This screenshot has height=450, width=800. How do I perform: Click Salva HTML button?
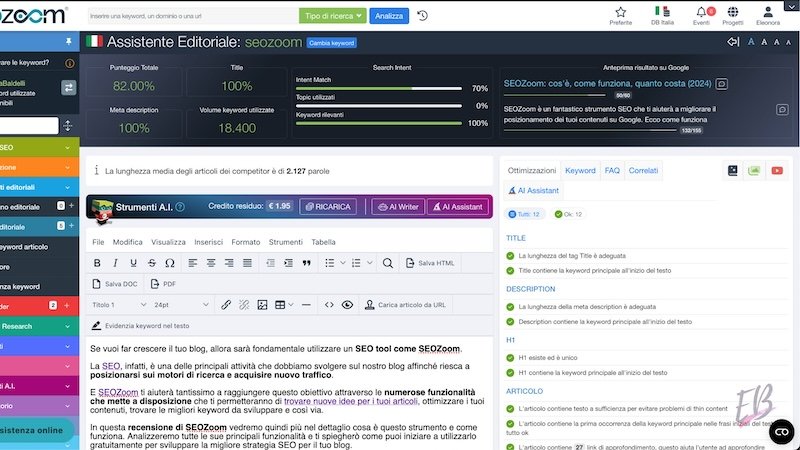(430, 263)
